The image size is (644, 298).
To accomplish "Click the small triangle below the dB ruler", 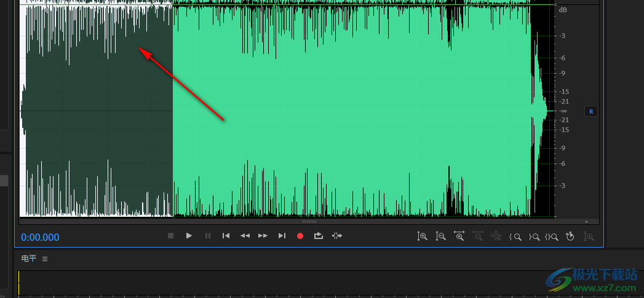I will point(587,222).
